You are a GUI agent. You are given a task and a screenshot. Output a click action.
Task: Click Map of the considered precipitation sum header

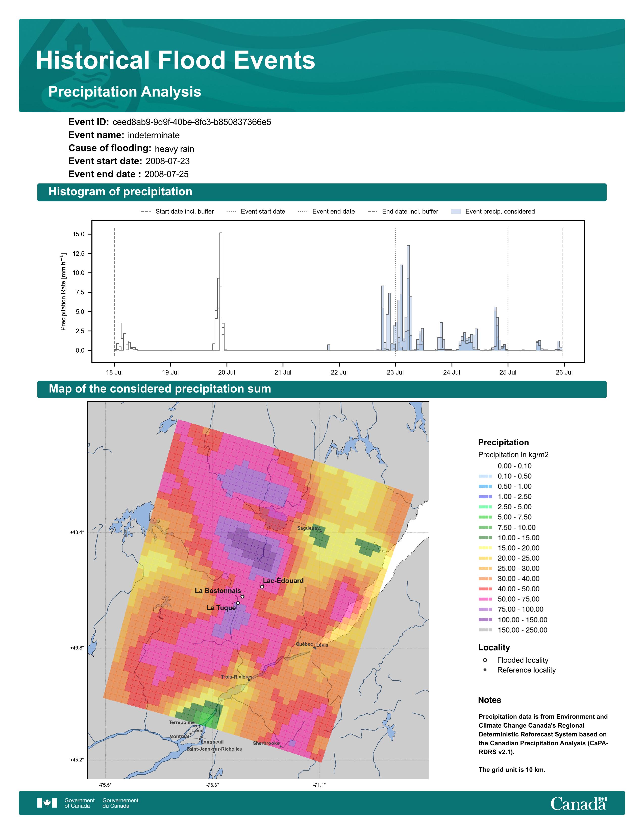click(160, 389)
